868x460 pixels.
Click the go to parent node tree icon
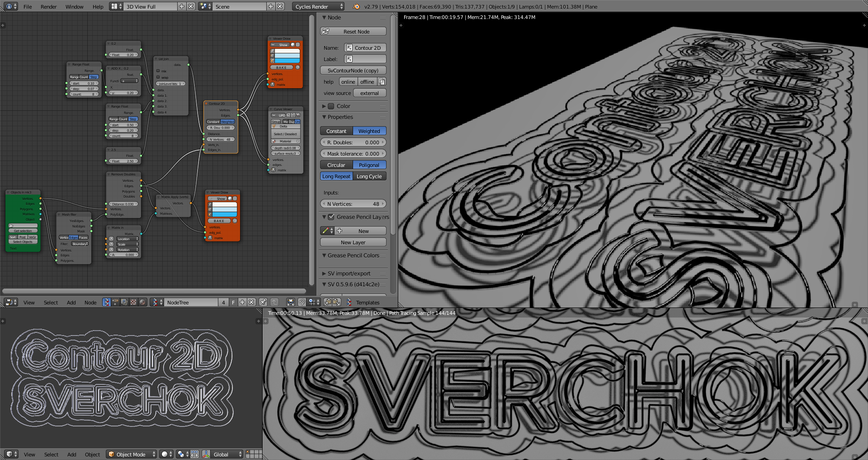pos(274,302)
